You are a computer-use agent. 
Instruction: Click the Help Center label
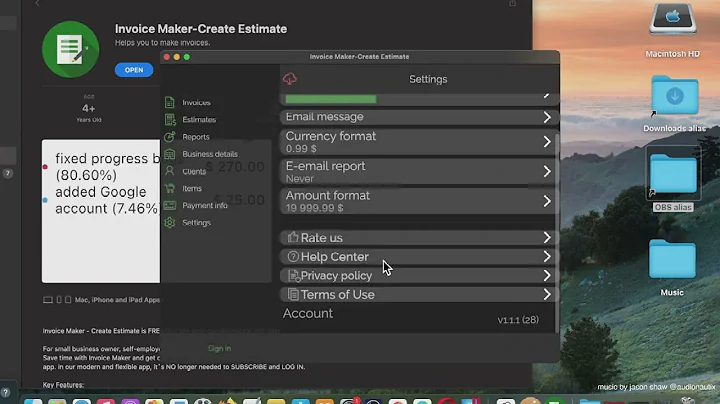pyautogui.click(x=335, y=257)
